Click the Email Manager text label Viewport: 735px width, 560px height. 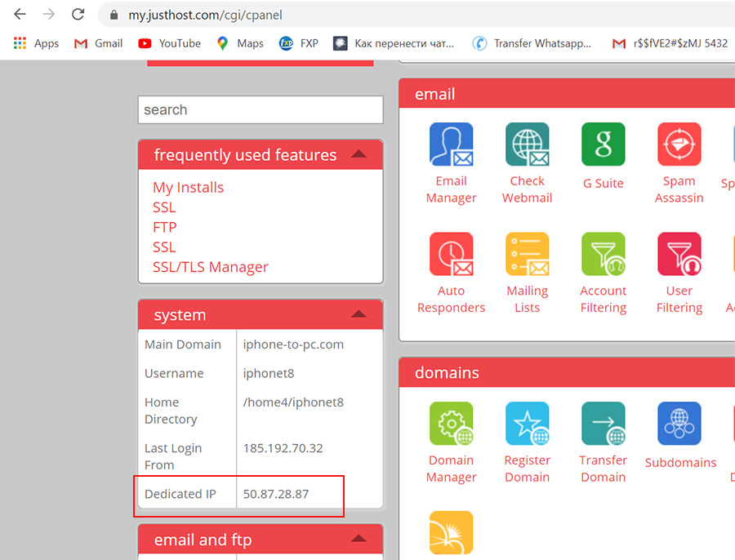tap(451, 189)
